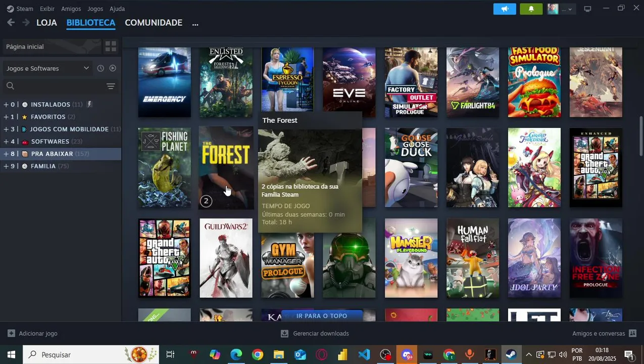Open the system volume icon
The width and height of the screenshot is (644, 364).
click(x=563, y=355)
